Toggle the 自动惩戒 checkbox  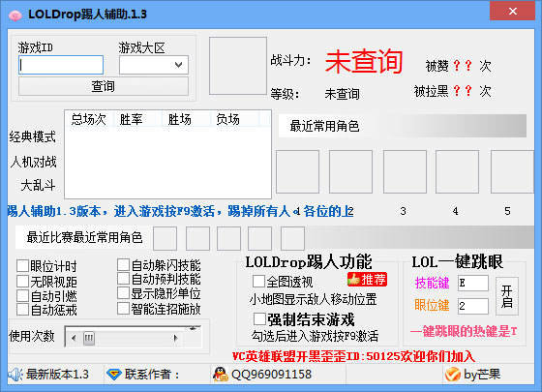tap(23, 309)
